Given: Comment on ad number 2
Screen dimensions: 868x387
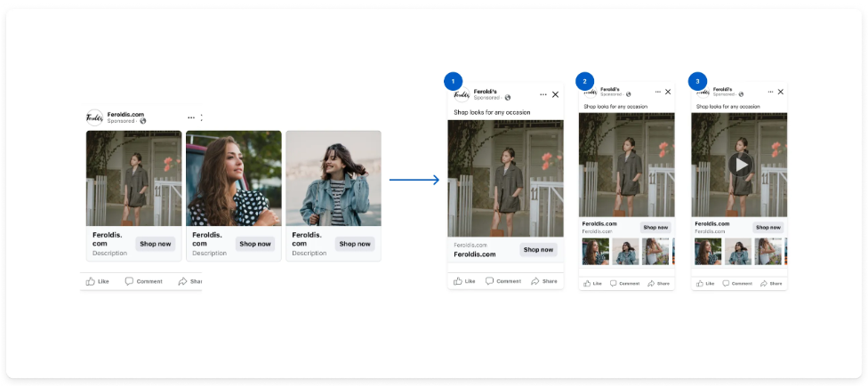Looking at the screenshot, I should tap(624, 284).
